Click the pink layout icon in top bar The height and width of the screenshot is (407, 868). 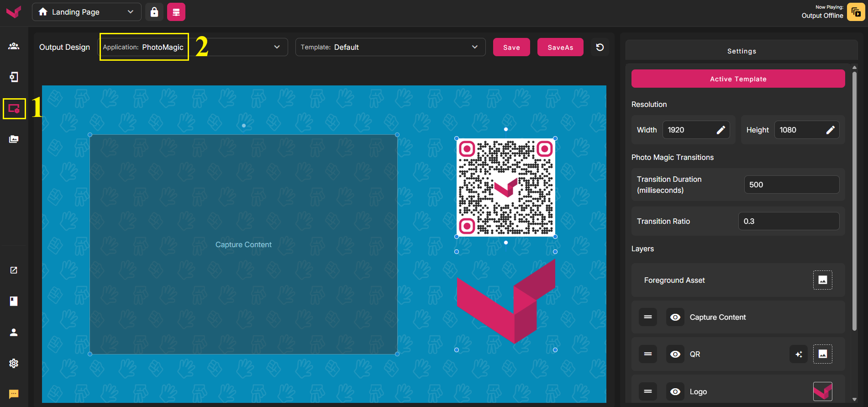(x=176, y=12)
